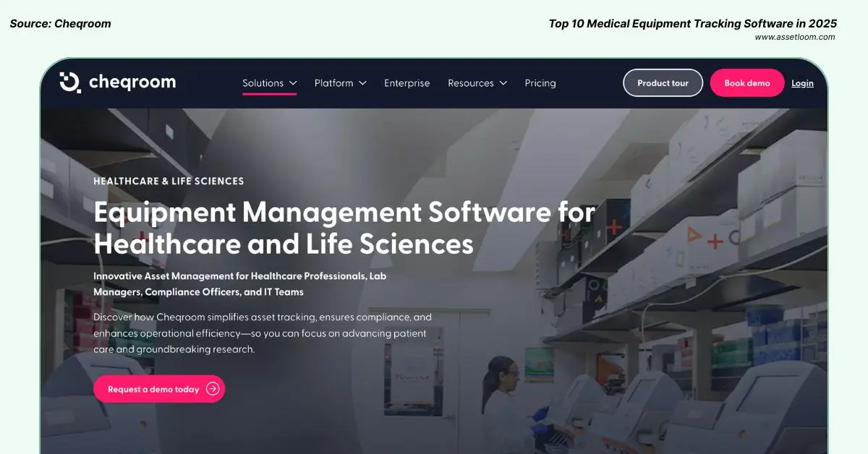Click the 'Discover how Cheqroom simplifies' paragraph

(263, 333)
